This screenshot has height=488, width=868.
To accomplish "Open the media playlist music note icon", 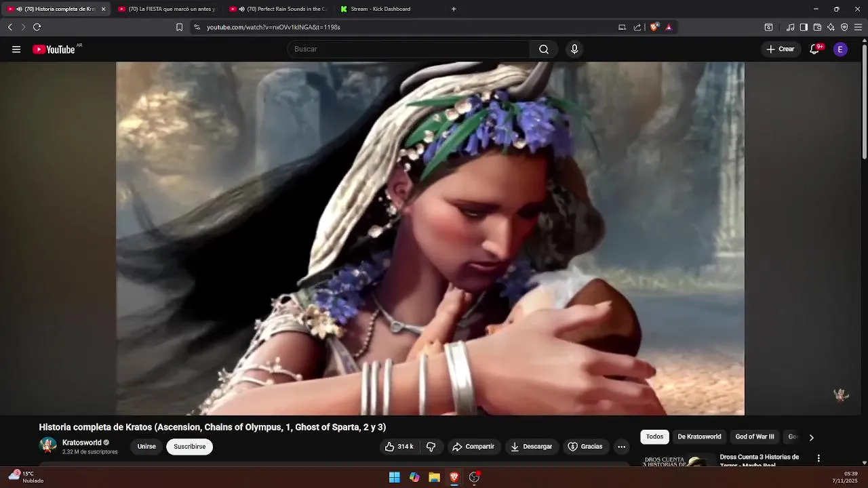I will point(790,27).
